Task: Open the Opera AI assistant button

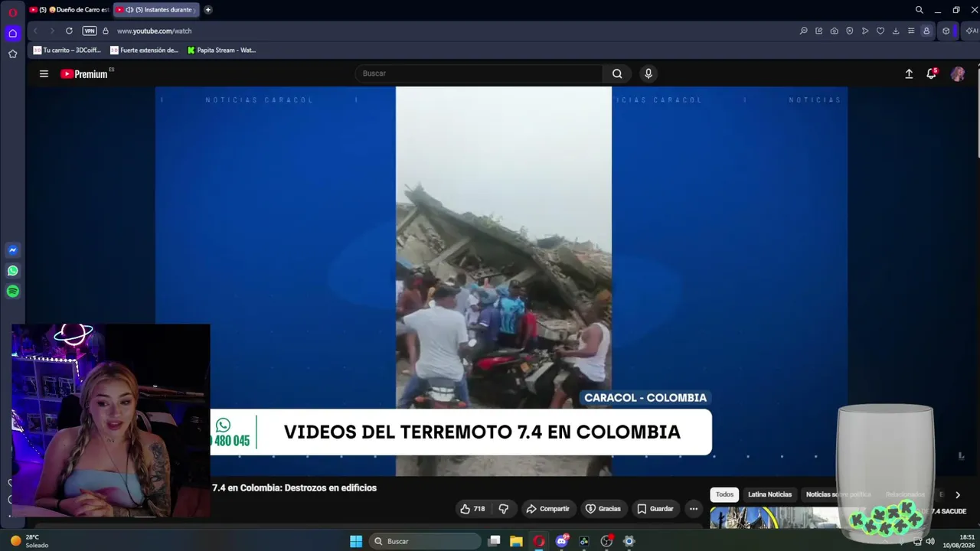Action: (x=971, y=31)
